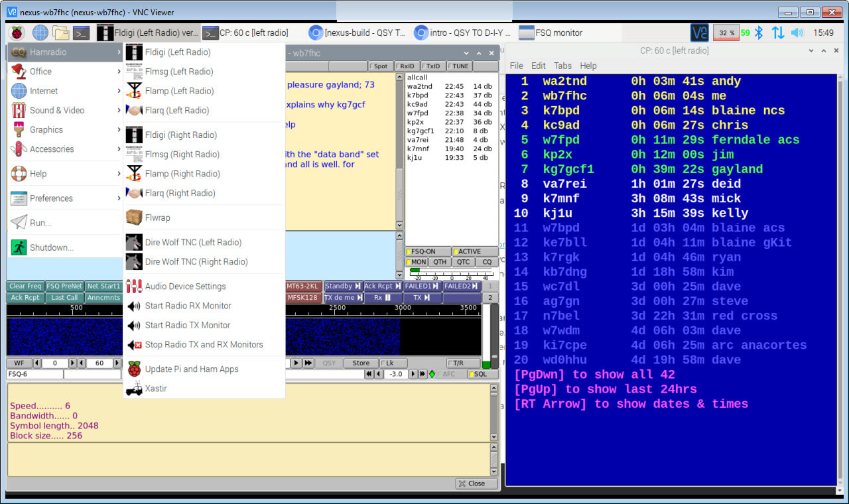Expand the Preferences submenu
The height and width of the screenshot is (504, 849).
tap(65, 198)
